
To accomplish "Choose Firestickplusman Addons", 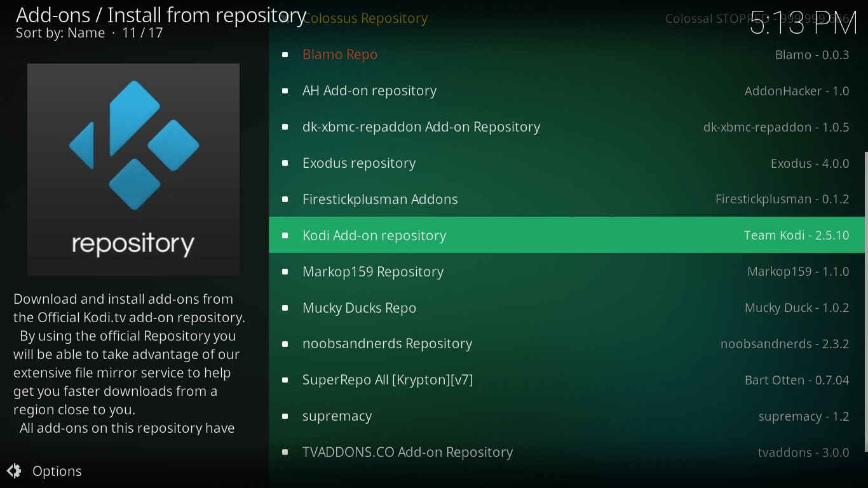I will 567,200.
